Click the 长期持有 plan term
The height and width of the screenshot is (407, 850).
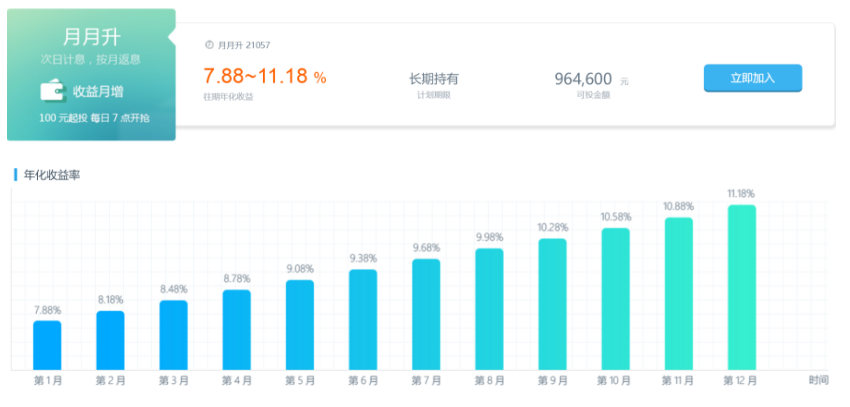(x=434, y=79)
